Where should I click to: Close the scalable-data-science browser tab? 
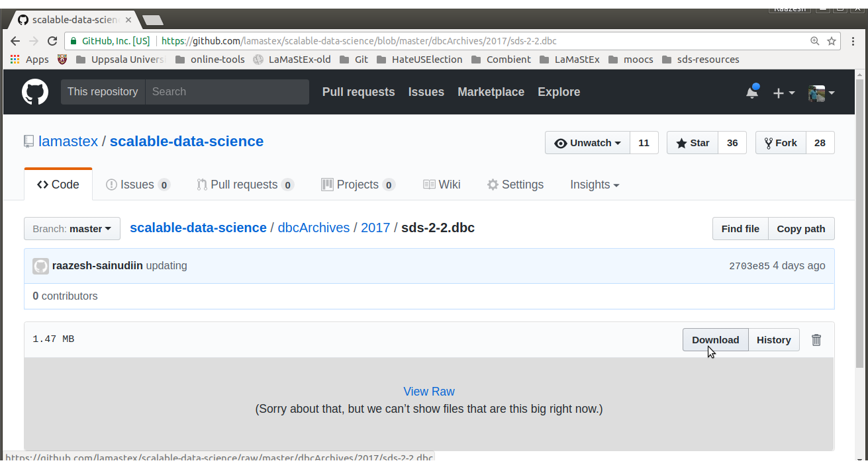click(x=128, y=21)
